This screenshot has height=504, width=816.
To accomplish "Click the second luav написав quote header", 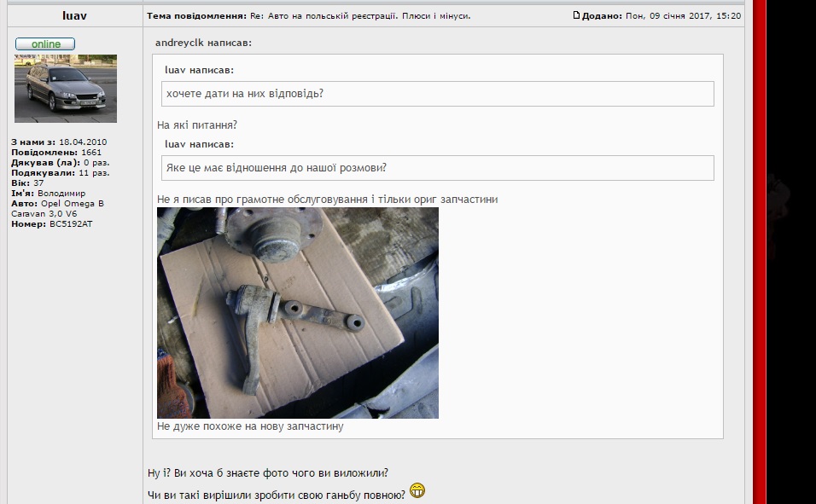I will (200, 144).
